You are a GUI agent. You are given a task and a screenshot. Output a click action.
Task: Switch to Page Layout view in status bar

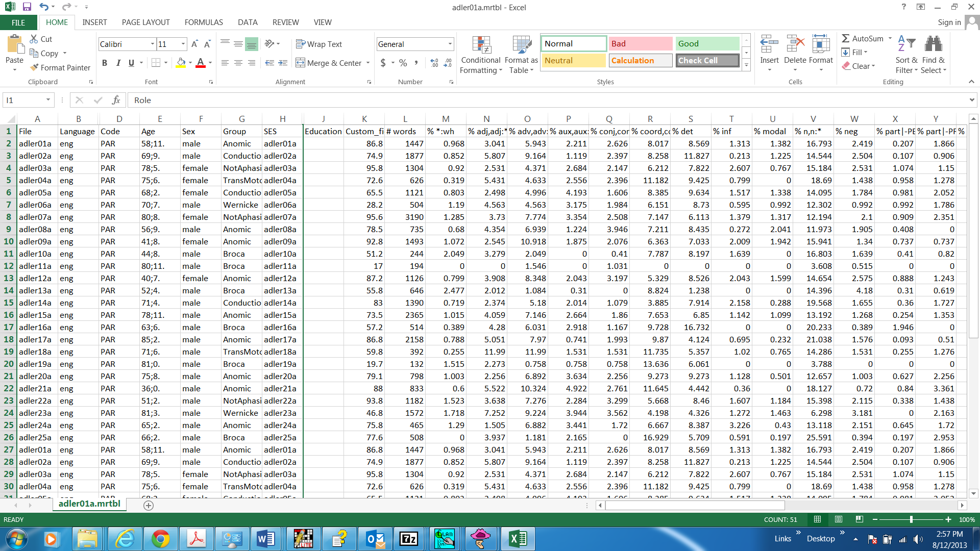[838, 519]
